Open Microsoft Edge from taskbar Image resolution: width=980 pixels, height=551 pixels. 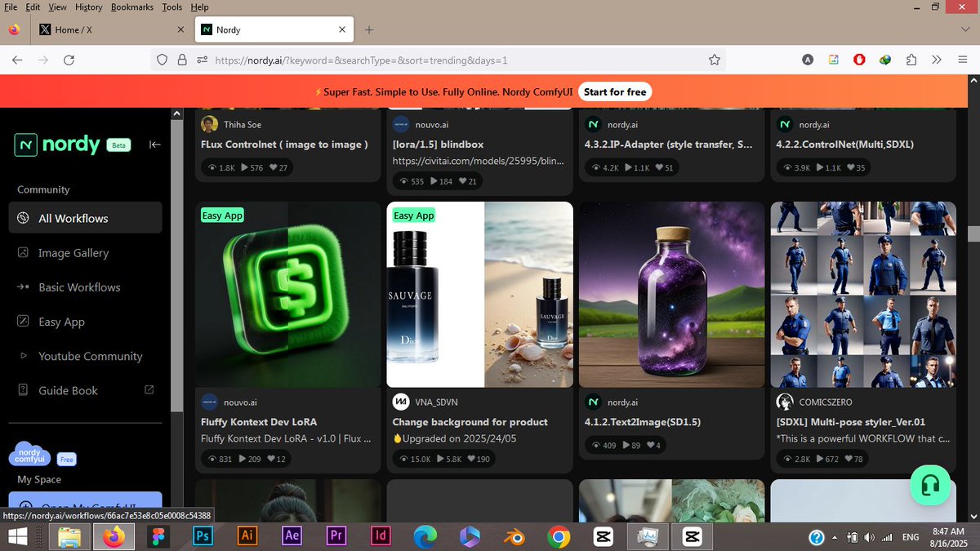point(425,536)
